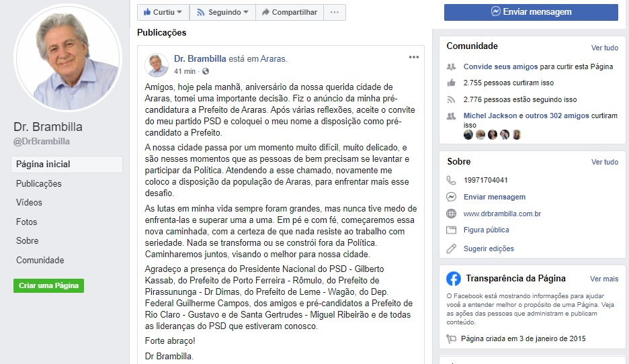629x364 pixels.
Task: Open the Fotos section in the sidebar
Action: tap(26, 222)
